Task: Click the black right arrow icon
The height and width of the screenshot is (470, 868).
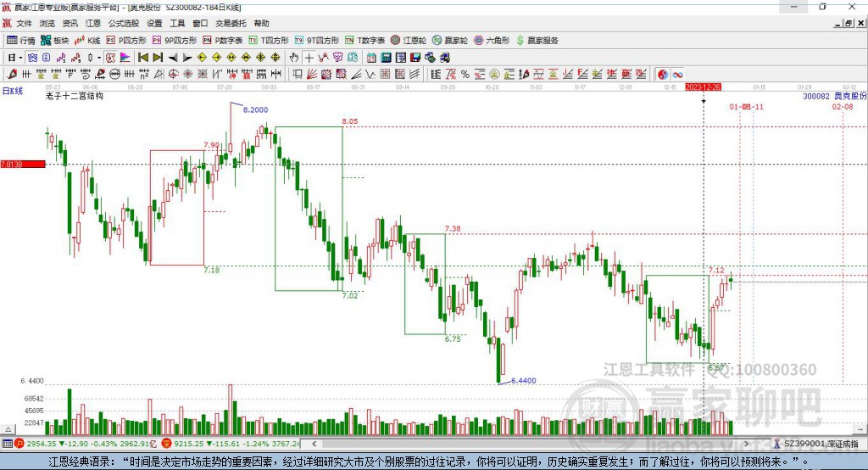Action: coord(187,58)
